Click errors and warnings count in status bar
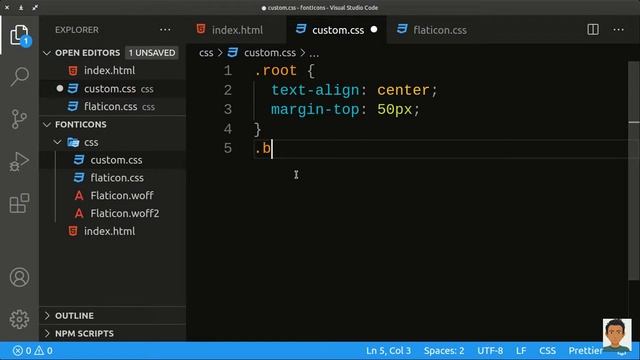This screenshot has height=360, width=640. pyautogui.click(x=33, y=351)
